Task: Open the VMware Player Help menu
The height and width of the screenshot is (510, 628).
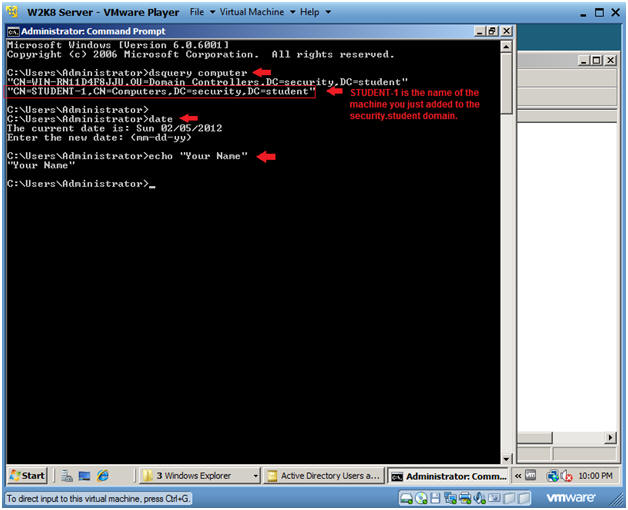Action: point(315,12)
